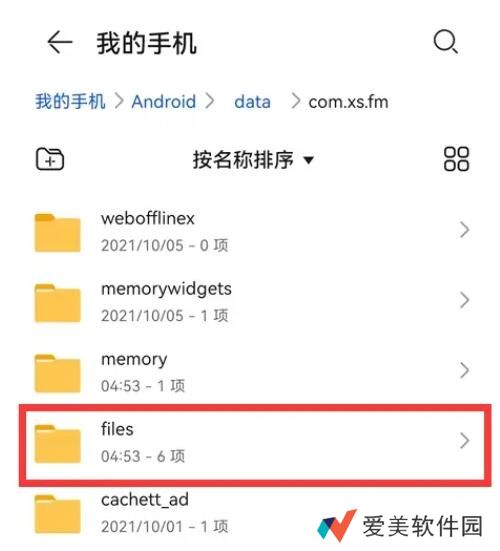
Task: Go to 我的手机 in breadcrumb path
Action: pos(70,102)
